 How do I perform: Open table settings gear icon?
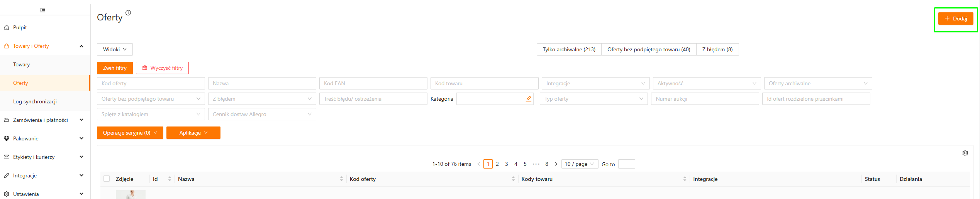(965, 153)
